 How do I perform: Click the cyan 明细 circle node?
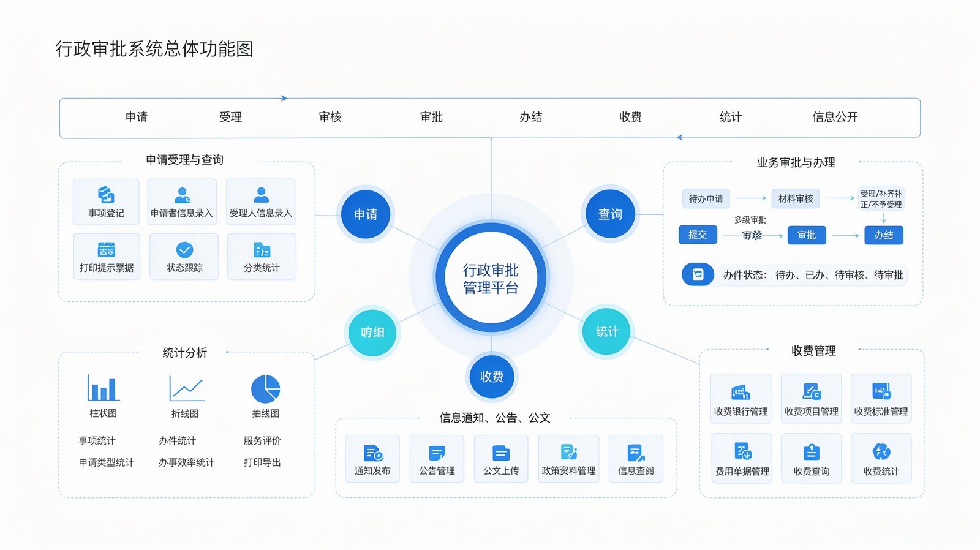click(372, 333)
